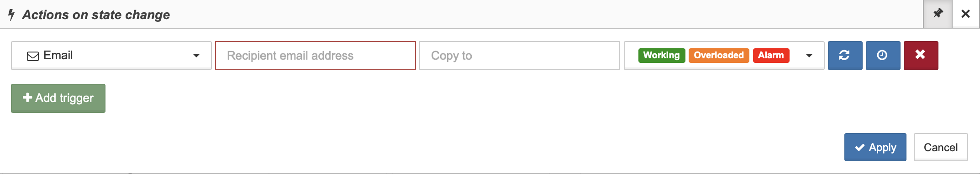Click the checkmark icon on Apply
980x174 pixels.
860,148
